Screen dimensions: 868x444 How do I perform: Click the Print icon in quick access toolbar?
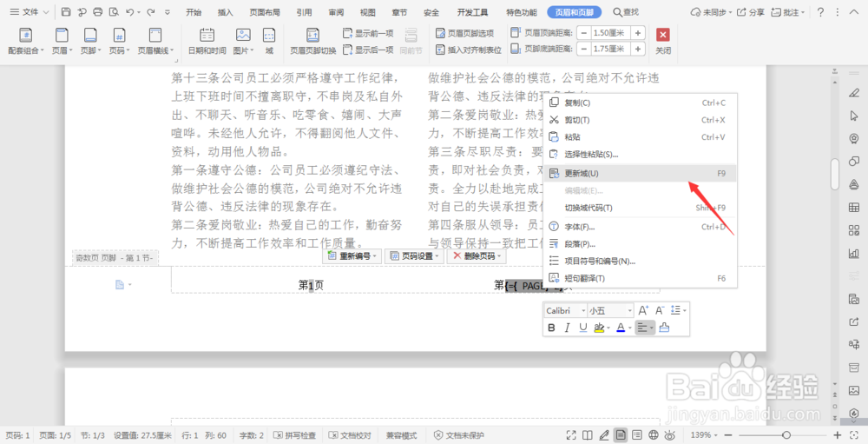point(98,11)
